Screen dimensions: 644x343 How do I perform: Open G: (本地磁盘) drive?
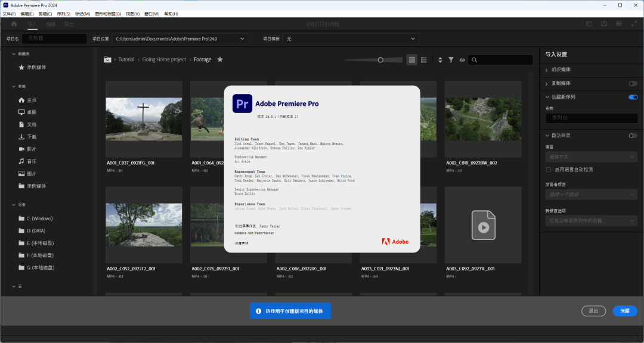pos(36,267)
